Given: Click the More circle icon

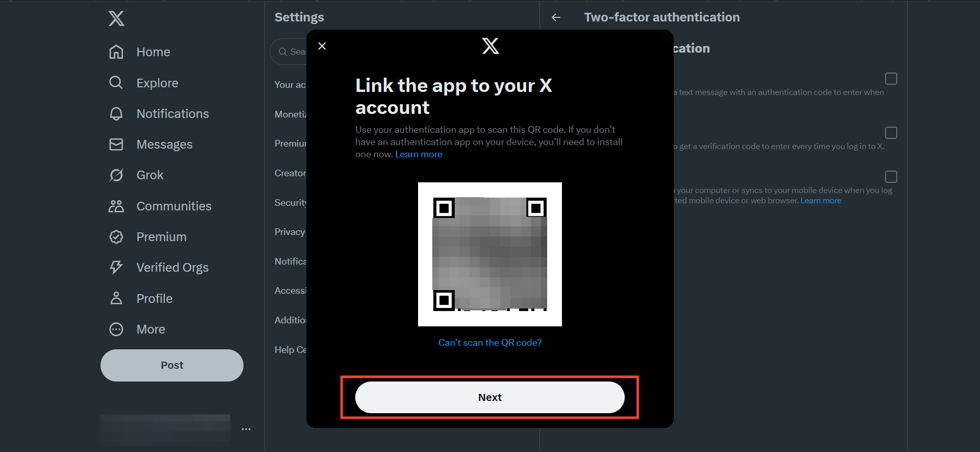Looking at the screenshot, I should (116, 329).
